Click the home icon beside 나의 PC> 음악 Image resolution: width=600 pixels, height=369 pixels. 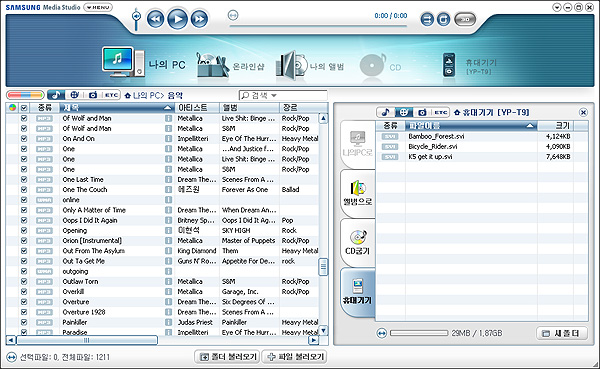tap(128, 95)
